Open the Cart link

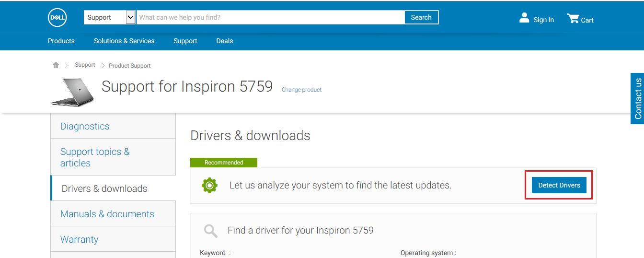pos(587,20)
